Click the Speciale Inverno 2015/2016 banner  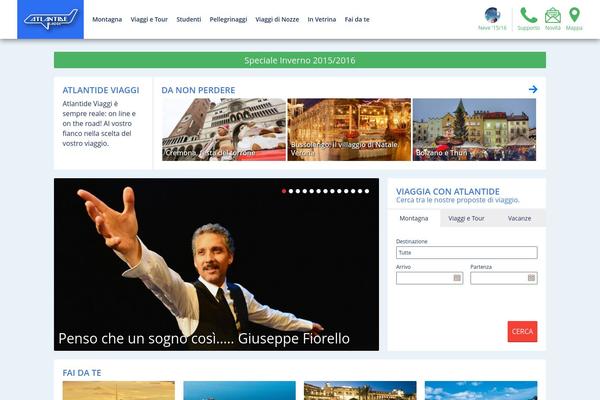tap(300, 60)
